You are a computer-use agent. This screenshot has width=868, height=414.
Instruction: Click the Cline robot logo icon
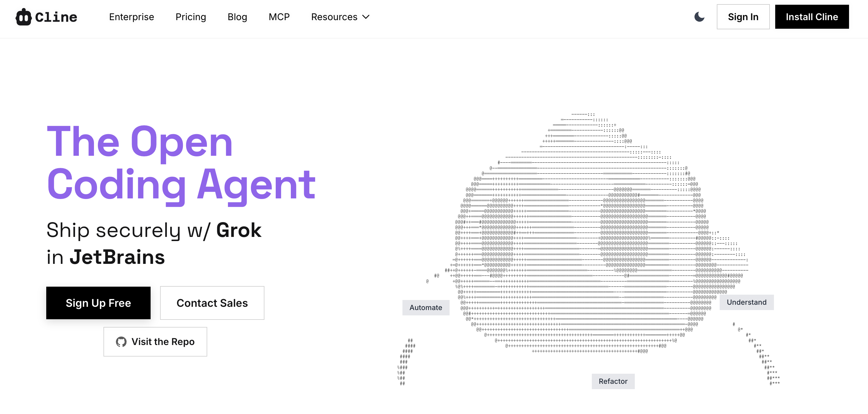[x=23, y=17]
